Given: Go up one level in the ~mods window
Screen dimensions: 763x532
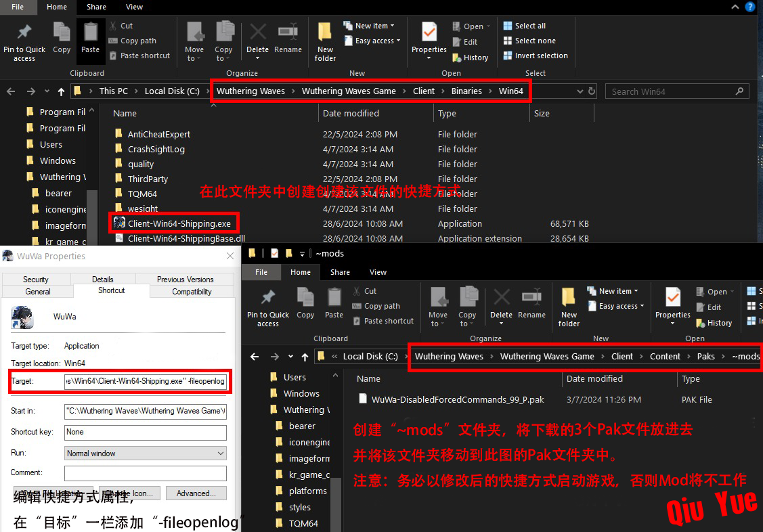Looking at the screenshot, I should (305, 357).
